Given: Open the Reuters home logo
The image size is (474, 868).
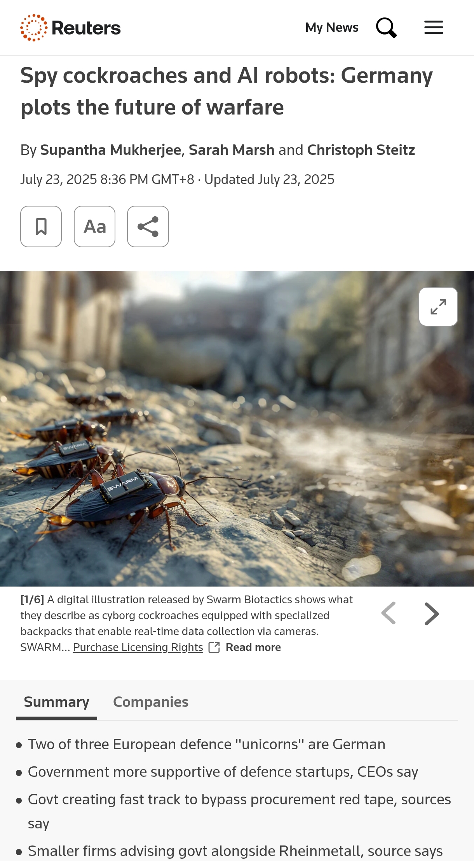Looking at the screenshot, I should (70, 28).
